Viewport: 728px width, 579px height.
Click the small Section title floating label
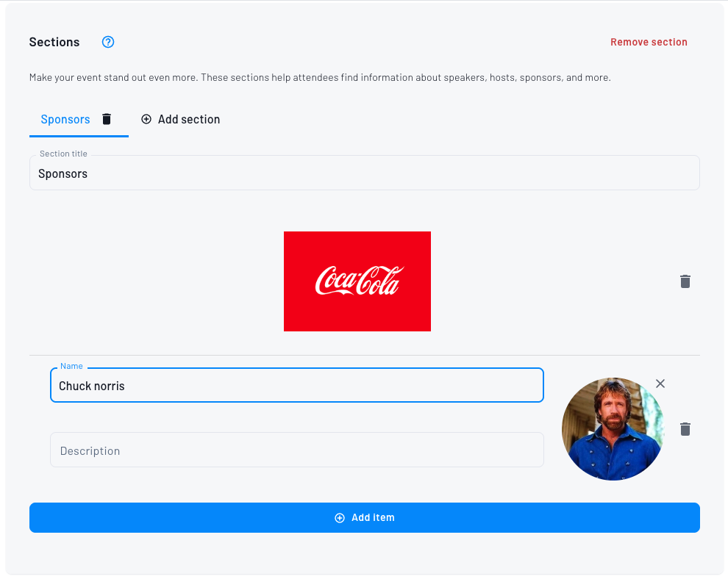coord(63,154)
